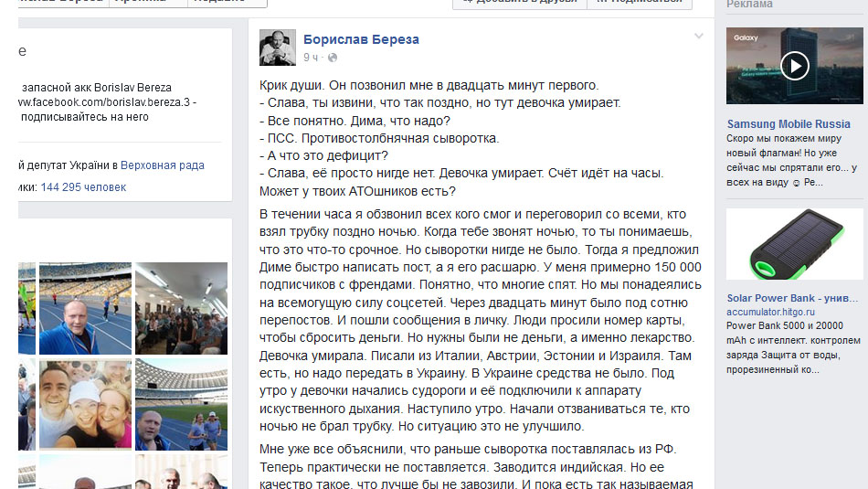868x489 pixels.
Task: Click the Добавить в друзья button
Action: pyautogui.click(x=519, y=3)
